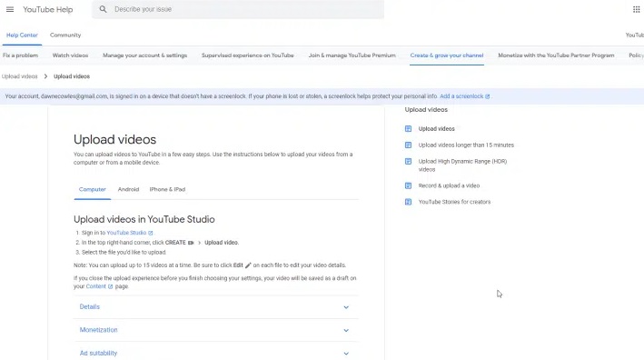Screen dimensions: 644x360
Task: Open the Google apps grid
Action: 636,9
